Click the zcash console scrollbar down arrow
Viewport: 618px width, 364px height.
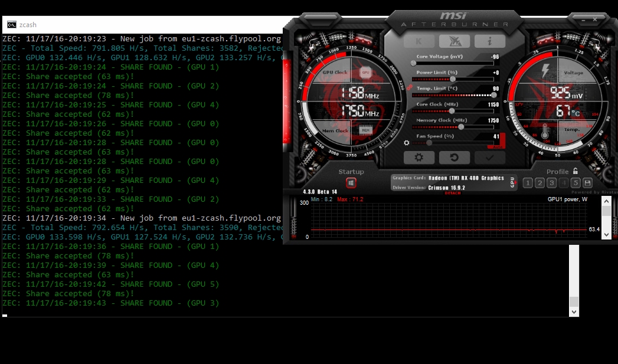point(574,312)
